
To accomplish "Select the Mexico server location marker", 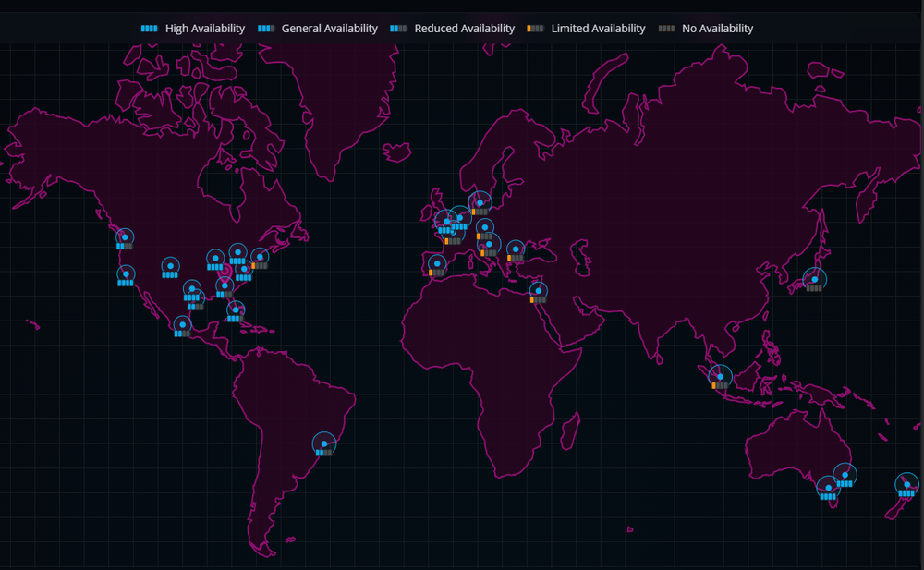I will (183, 324).
